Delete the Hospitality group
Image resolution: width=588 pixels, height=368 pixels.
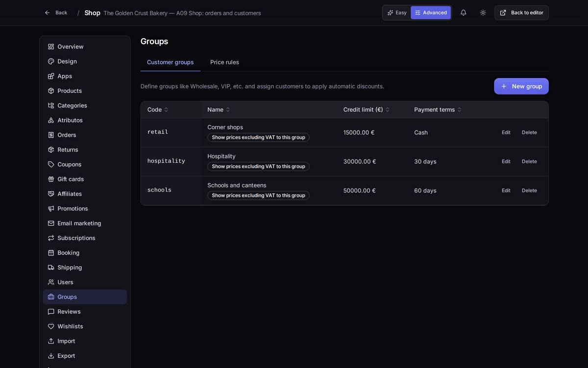click(529, 161)
